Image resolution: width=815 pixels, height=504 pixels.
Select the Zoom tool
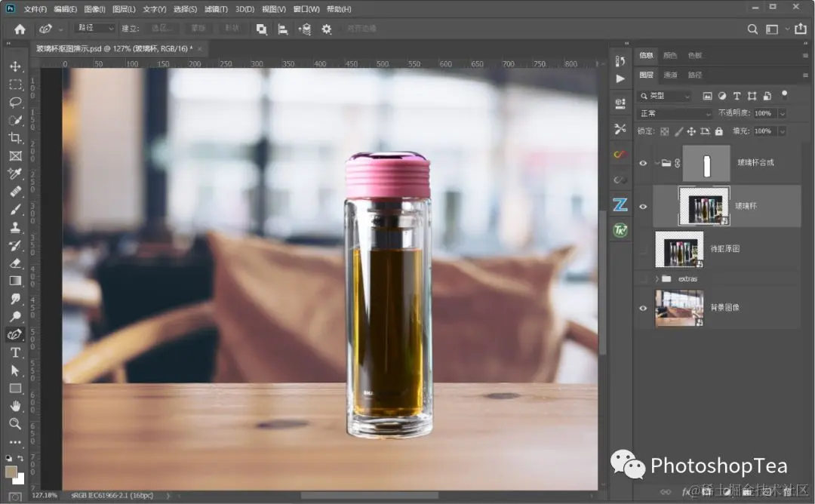point(15,423)
